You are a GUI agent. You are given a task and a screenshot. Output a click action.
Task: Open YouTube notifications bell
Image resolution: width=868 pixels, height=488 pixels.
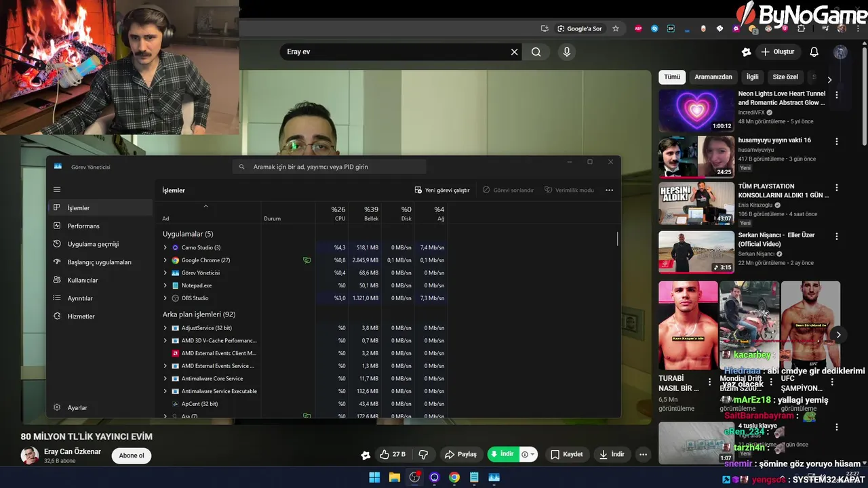coord(814,52)
